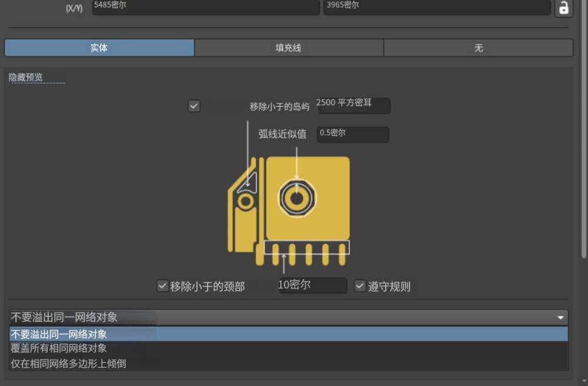This screenshot has height=386, width=588.
Task: Click the X value field 5485密尔
Action: pos(206,6)
